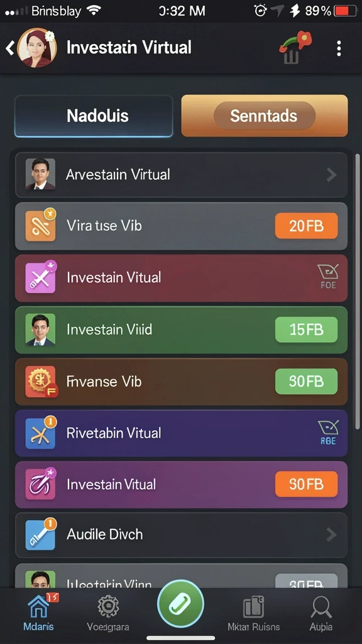Tap the green 15FB badge
The image size is (362, 644).
(x=306, y=330)
